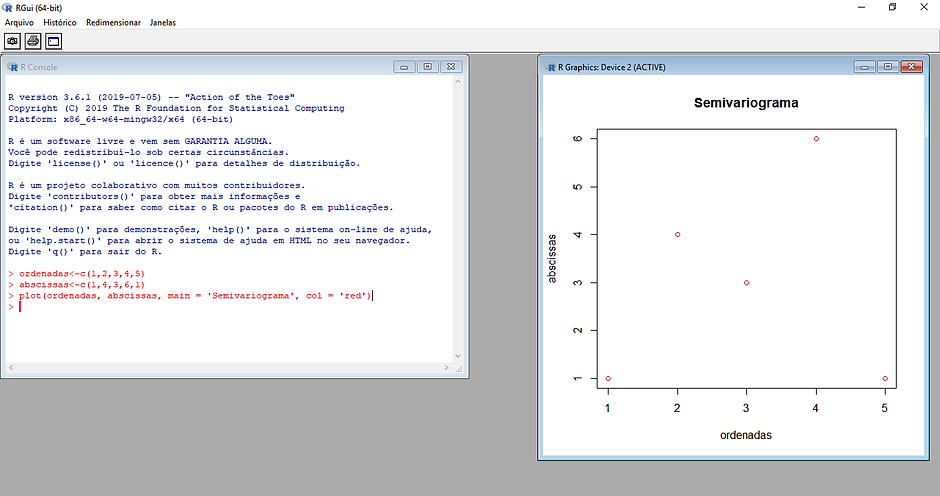Click the R Console horizontal scrollbar left arrow

11,368
